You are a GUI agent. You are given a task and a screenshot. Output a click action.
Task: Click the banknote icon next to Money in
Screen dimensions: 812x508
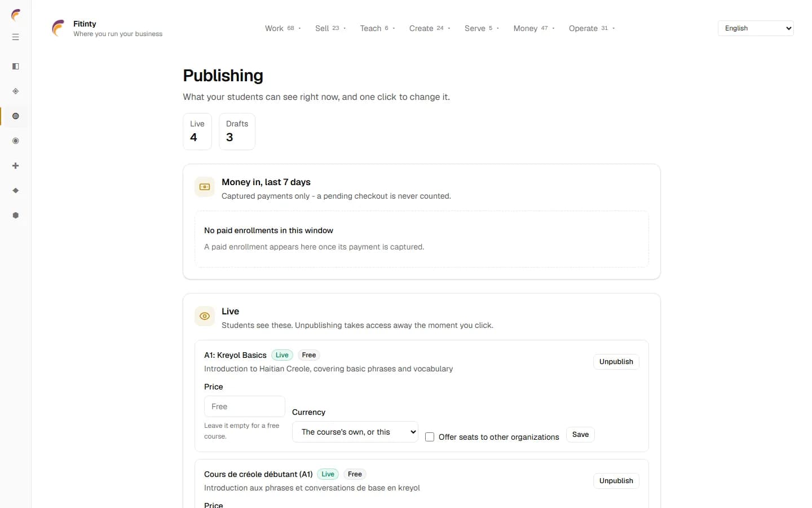[205, 187]
